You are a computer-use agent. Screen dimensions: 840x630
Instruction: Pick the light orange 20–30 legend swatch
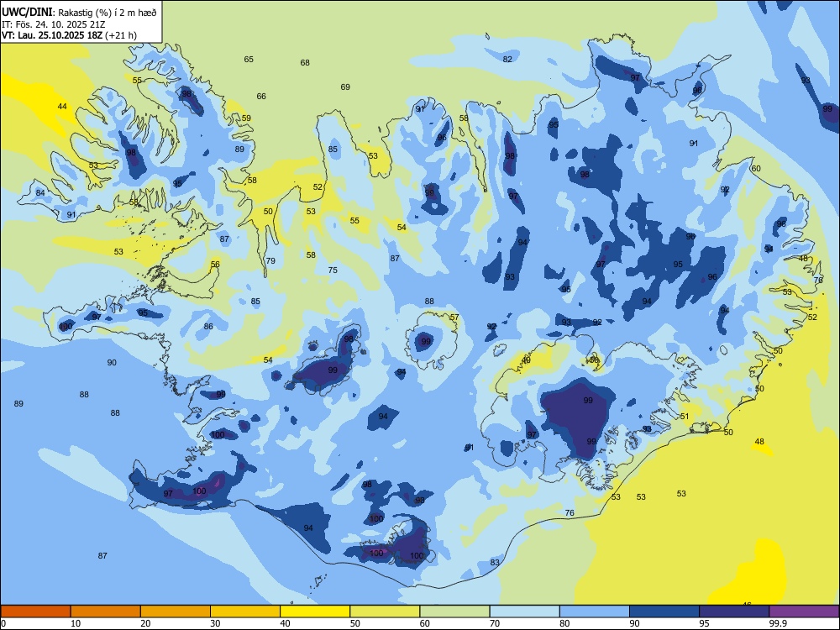coord(176,612)
